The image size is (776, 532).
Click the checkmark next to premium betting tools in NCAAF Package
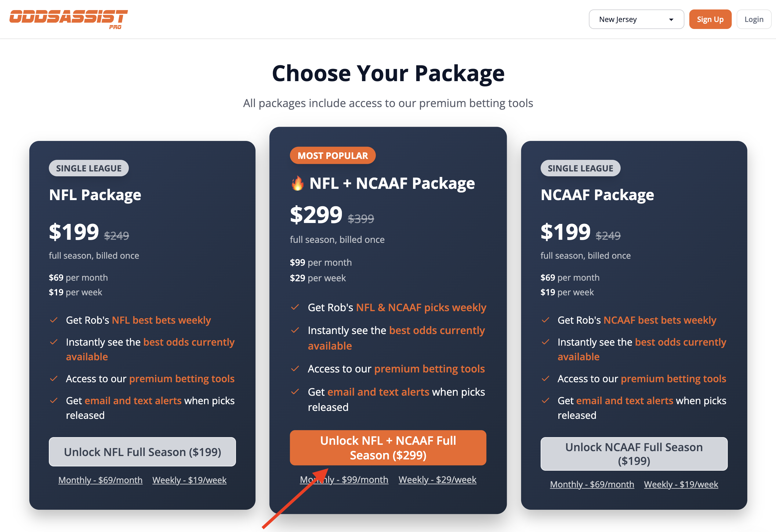tap(546, 379)
